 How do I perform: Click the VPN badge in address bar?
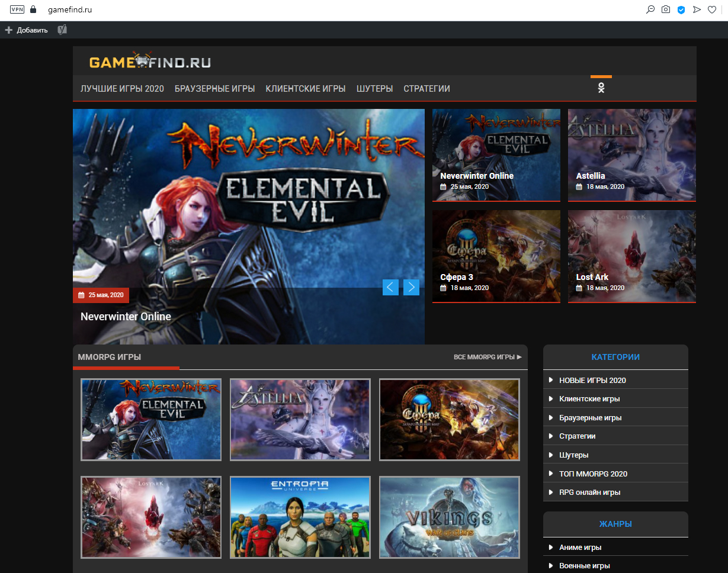click(x=17, y=9)
